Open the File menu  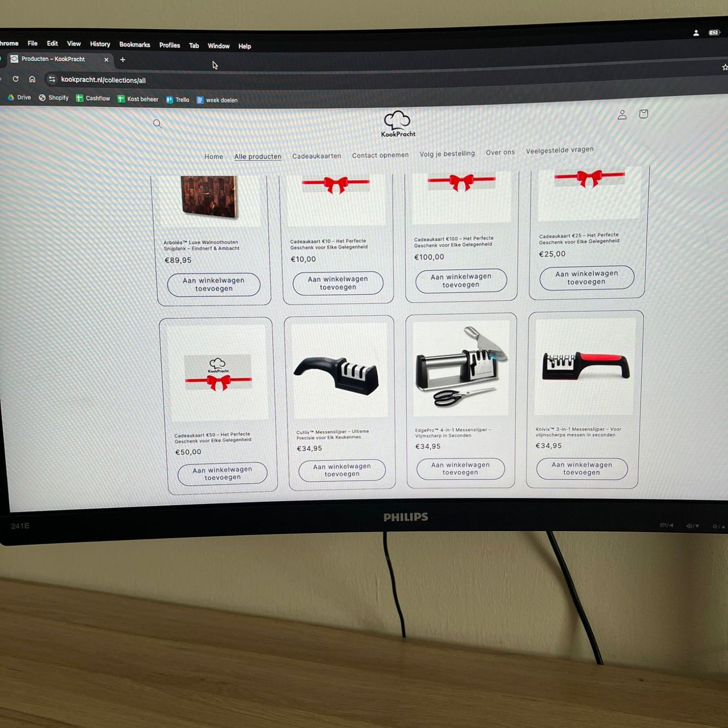pos(33,43)
